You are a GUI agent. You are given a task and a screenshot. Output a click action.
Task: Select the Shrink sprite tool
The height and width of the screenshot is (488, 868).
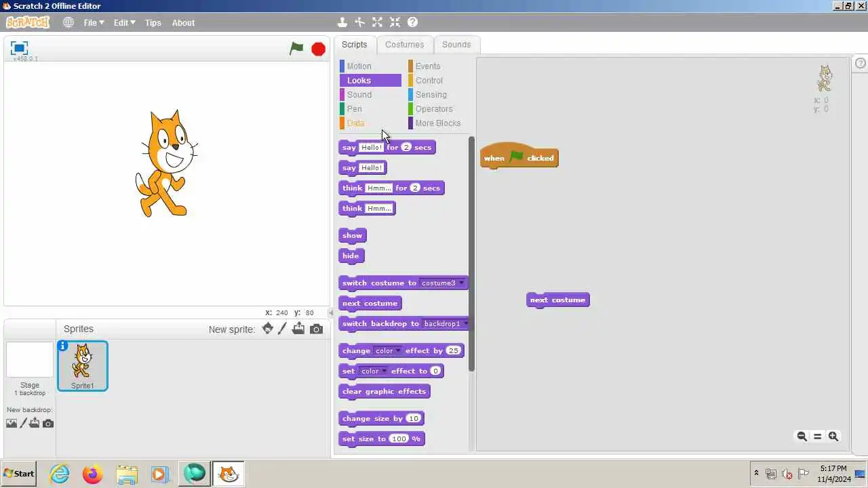[395, 22]
